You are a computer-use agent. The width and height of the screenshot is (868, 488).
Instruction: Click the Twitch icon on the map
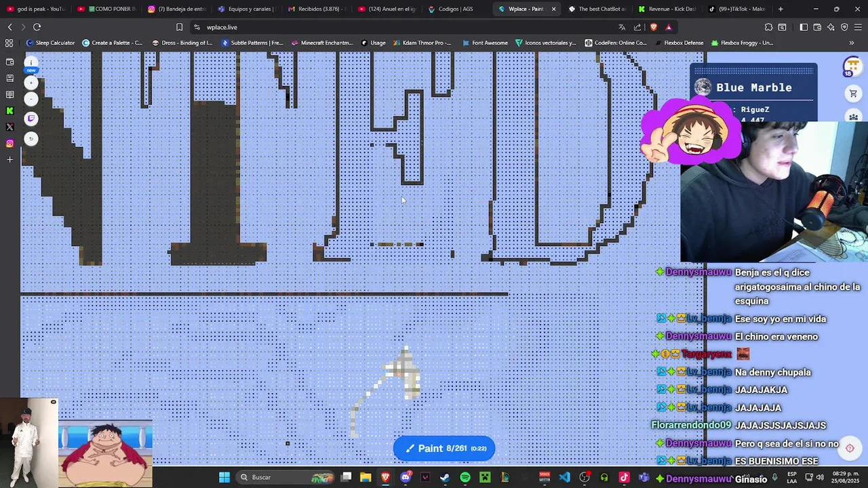(x=31, y=119)
